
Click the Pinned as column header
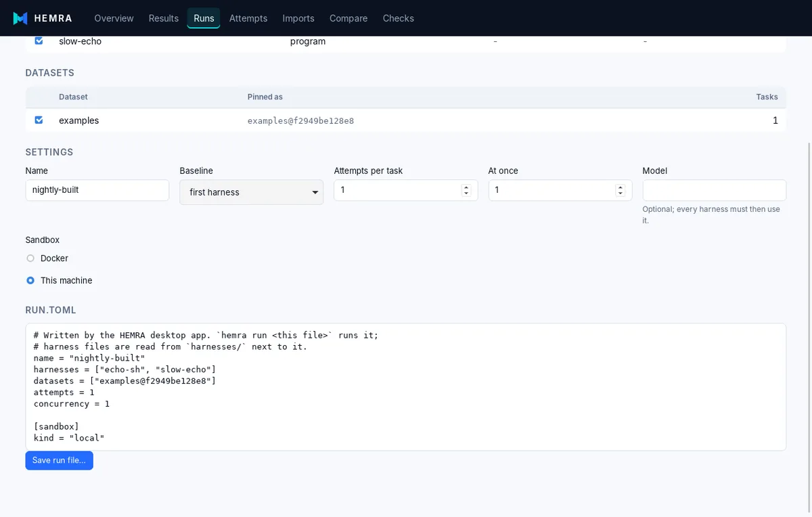tap(265, 97)
